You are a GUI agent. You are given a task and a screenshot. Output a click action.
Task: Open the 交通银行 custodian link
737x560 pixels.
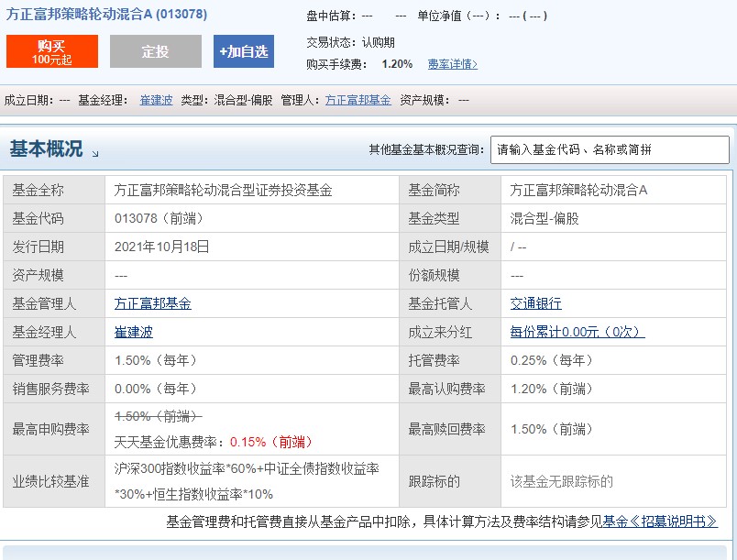[x=536, y=303]
